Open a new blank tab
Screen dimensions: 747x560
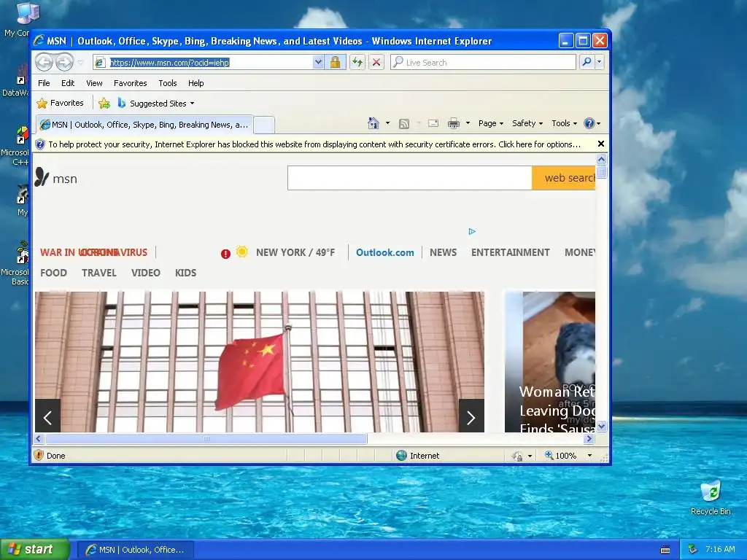click(x=264, y=125)
